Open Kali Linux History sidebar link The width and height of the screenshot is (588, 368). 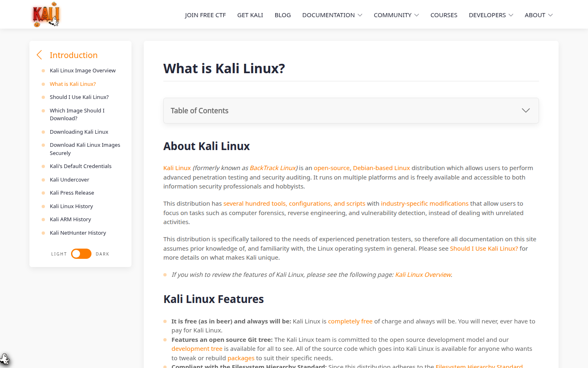pos(71,206)
